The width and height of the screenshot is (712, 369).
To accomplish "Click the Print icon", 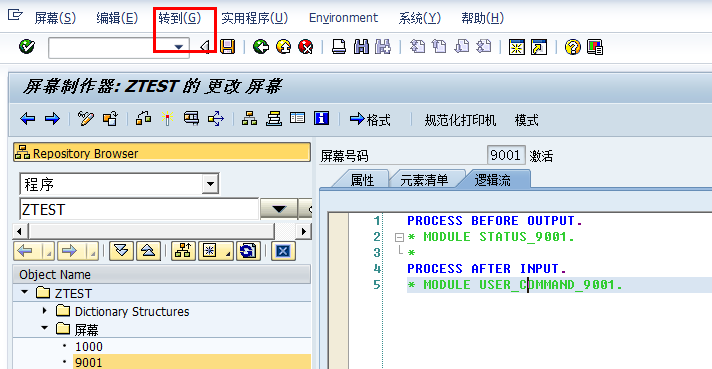I will [339, 47].
